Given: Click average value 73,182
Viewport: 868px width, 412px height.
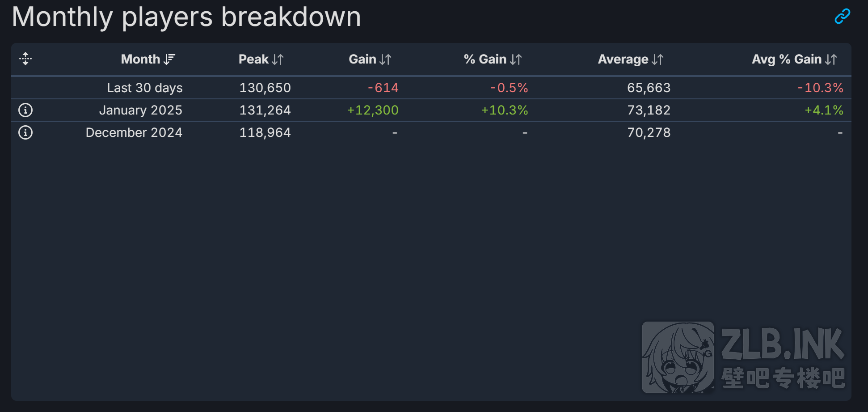Looking at the screenshot, I should [x=649, y=110].
